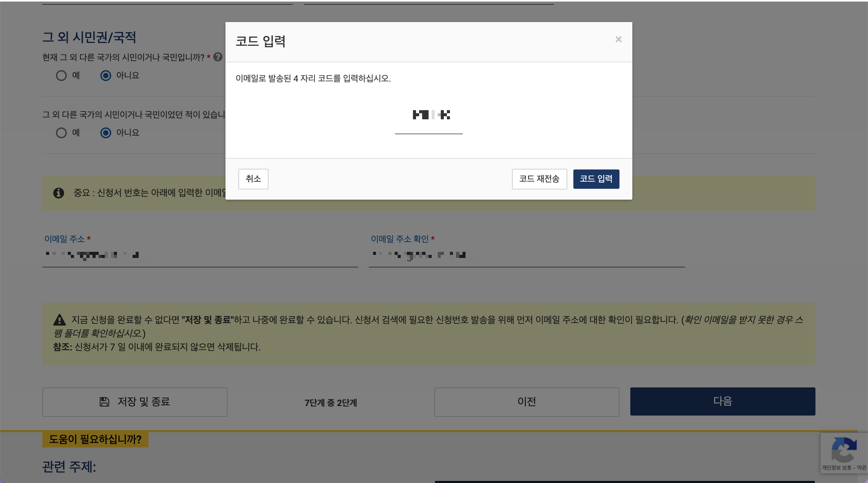Click the 이메일 주소 확인 input field
Screen dimensions: 868x483
[526, 255]
